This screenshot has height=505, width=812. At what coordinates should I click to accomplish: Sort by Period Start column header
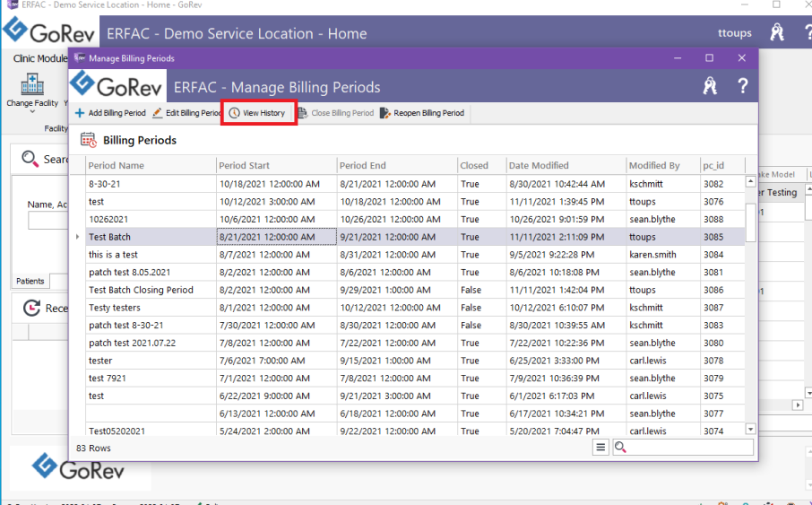point(277,165)
